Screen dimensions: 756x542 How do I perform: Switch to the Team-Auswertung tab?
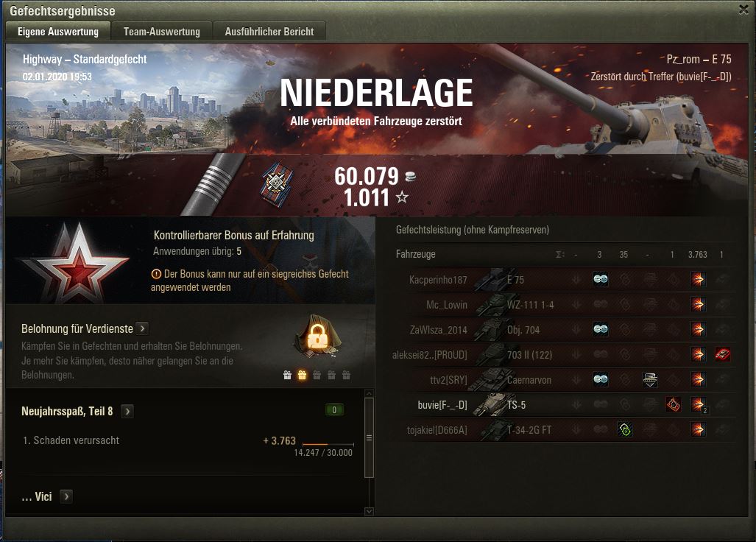(161, 32)
